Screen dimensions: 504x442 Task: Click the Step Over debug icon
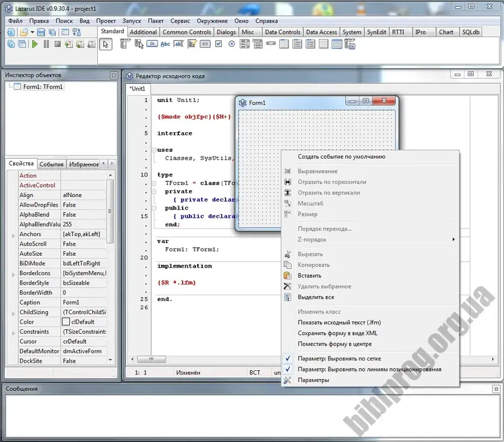[80, 44]
